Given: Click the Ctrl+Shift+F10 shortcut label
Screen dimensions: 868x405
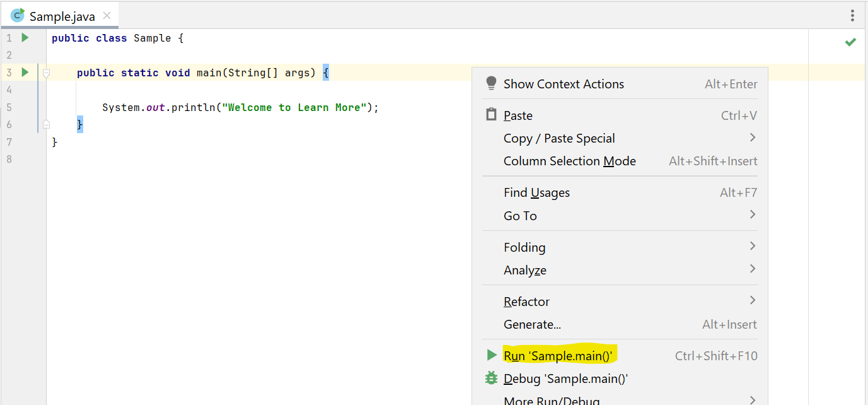Looking at the screenshot, I should (716, 356).
